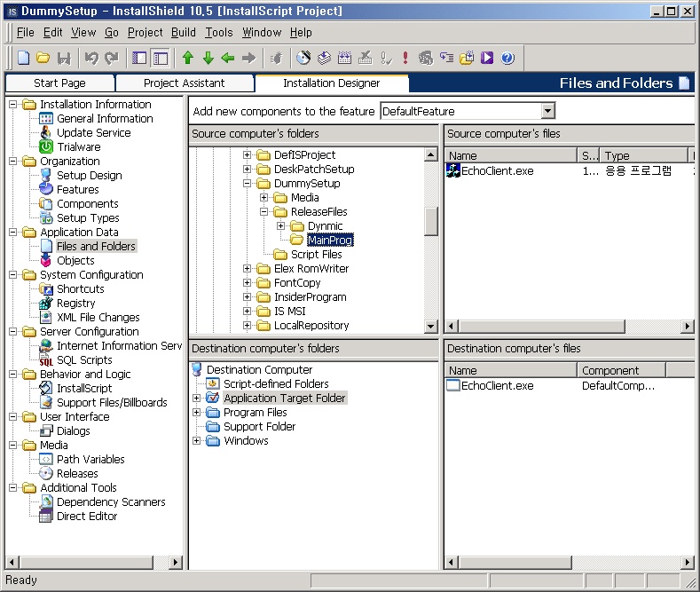700x592 pixels.
Task: Open XML File Changes view
Action: [x=98, y=318]
